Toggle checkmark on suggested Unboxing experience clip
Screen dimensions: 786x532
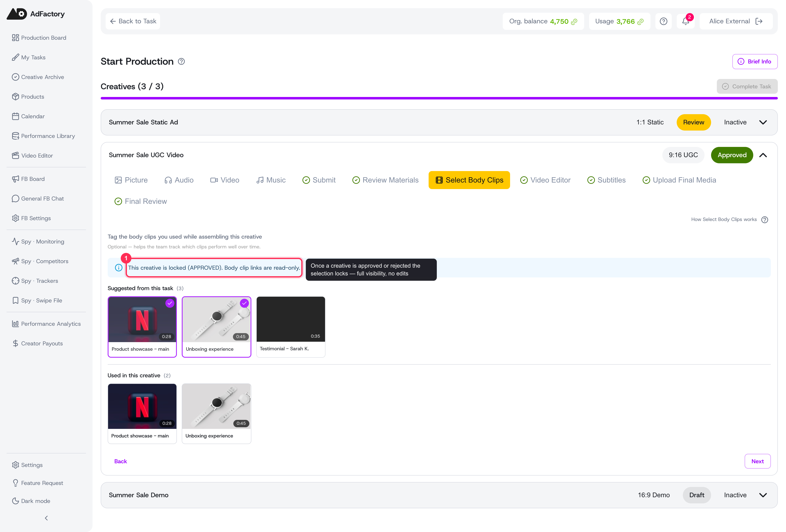(244, 303)
